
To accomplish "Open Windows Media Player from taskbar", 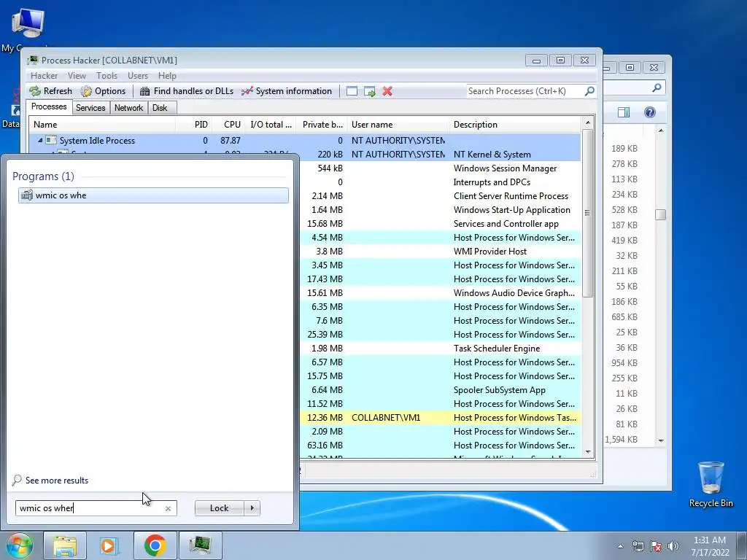I will tap(109, 545).
